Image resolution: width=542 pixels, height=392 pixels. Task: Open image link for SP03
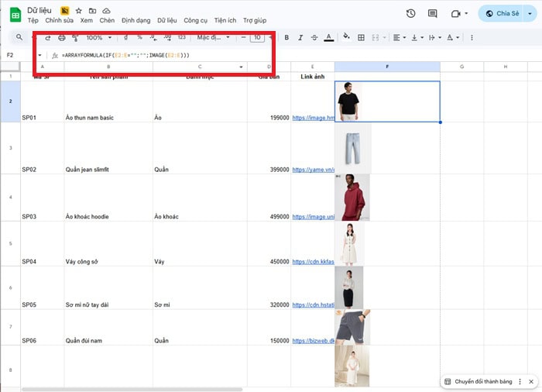[x=313, y=217]
